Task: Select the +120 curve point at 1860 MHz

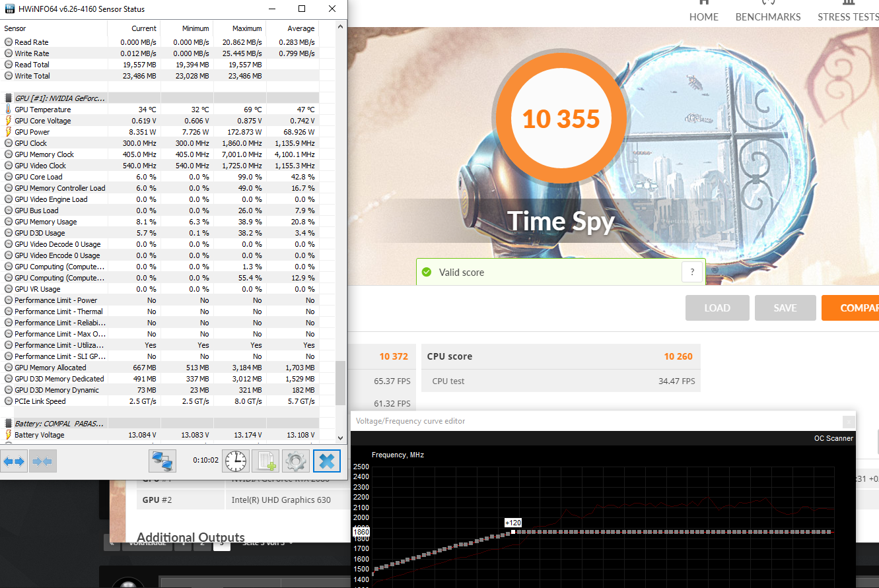Action: pyautogui.click(x=513, y=531)
